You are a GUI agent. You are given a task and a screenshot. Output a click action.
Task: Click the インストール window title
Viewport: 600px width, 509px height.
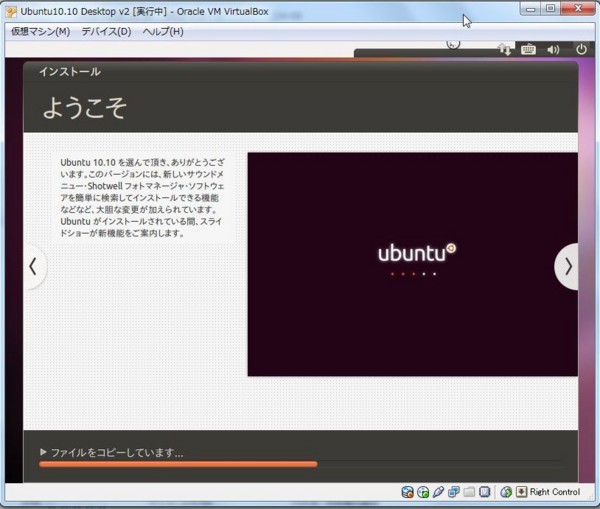(x=70, y=72)
